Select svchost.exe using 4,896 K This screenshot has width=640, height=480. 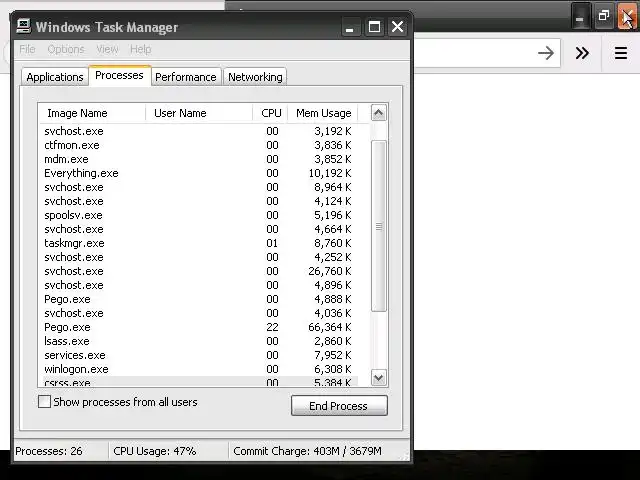tap(198, 285)
